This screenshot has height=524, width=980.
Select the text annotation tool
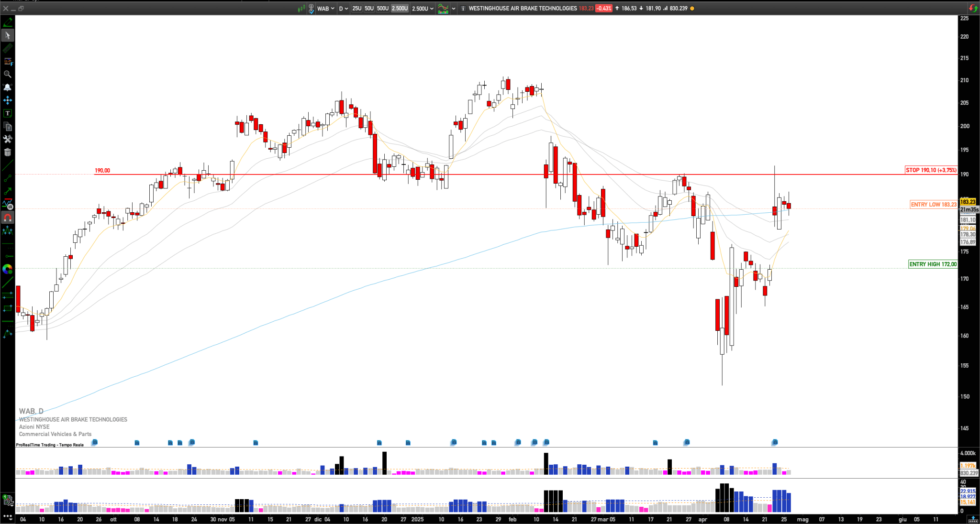8,113
